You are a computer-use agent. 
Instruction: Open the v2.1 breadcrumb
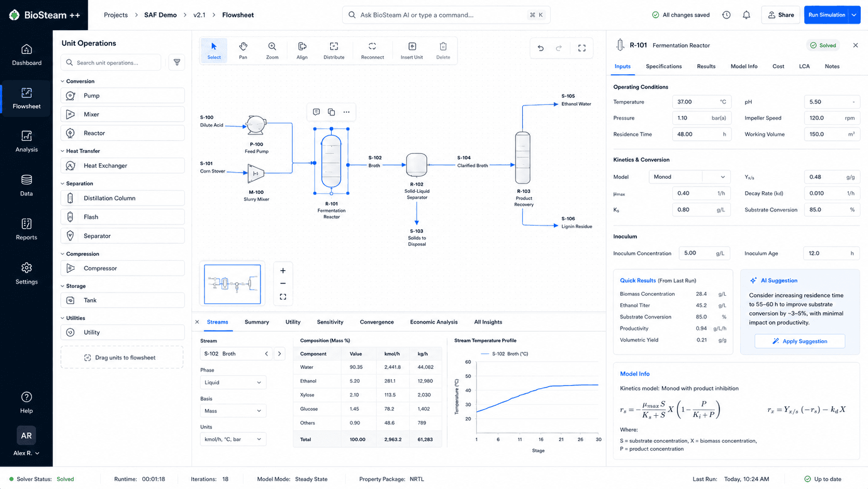pos(199,15)
